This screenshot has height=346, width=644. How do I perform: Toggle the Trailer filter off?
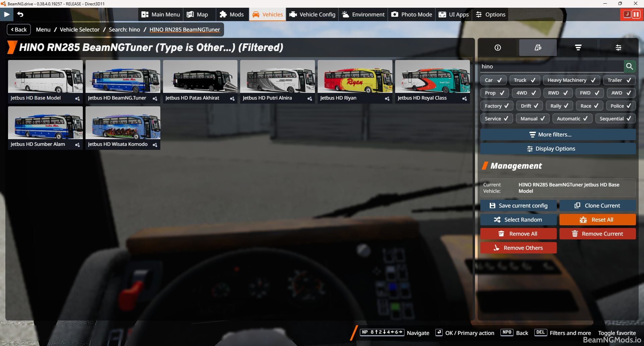coord(619,80)
